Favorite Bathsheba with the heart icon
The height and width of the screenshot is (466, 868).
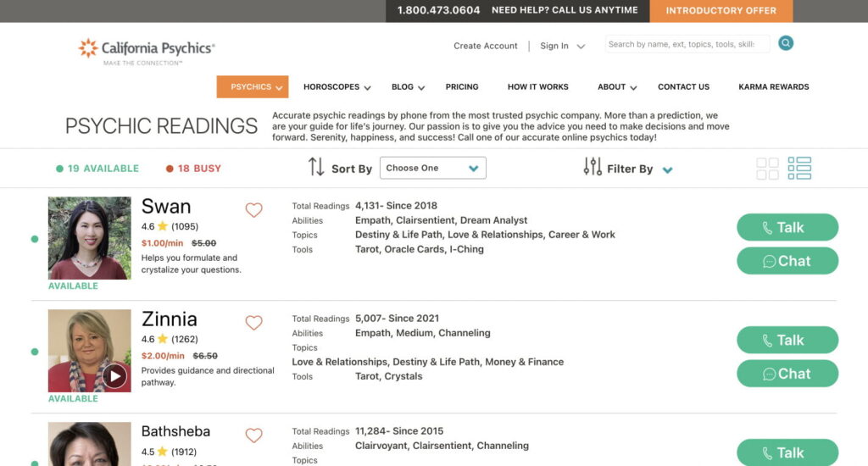(x=253, y=435)
